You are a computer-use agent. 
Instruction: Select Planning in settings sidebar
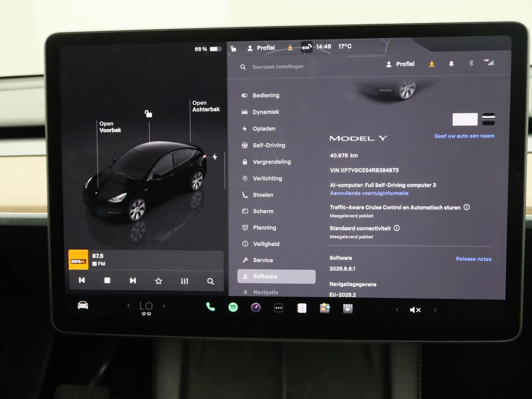[259, 227]
